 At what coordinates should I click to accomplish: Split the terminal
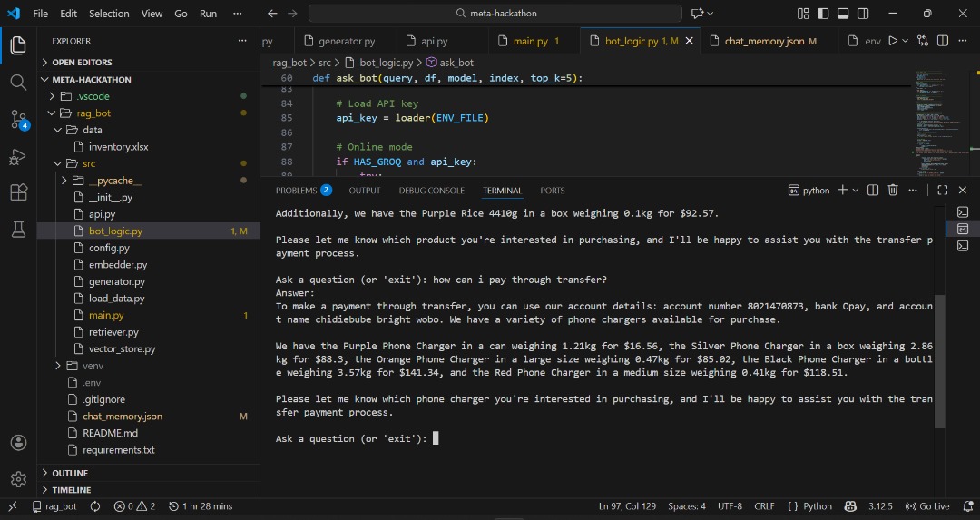pyautogui.click(x=873, y=190)
